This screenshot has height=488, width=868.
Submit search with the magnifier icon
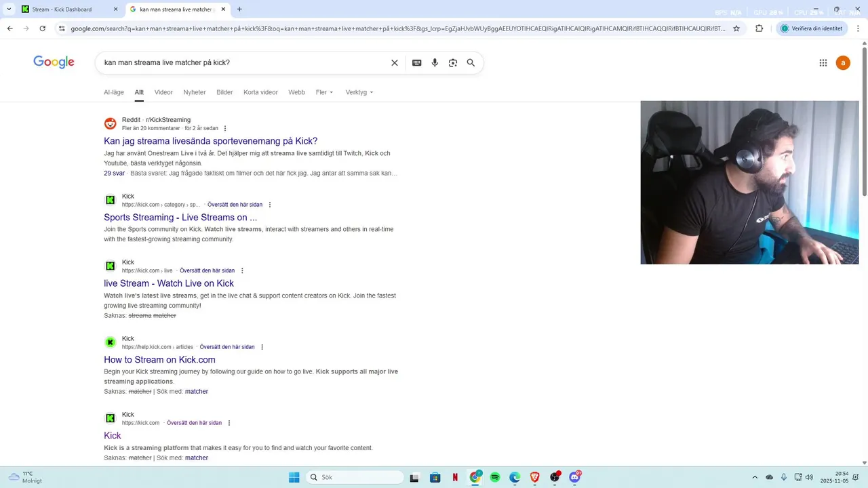(x=471, y=62)
